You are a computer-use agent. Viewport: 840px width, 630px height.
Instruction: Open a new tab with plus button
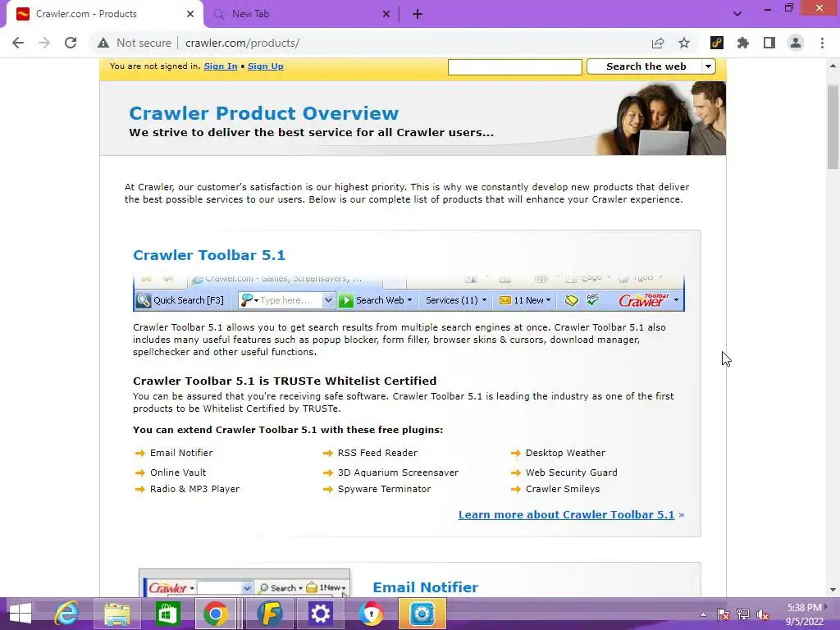(x=418, y=15)
